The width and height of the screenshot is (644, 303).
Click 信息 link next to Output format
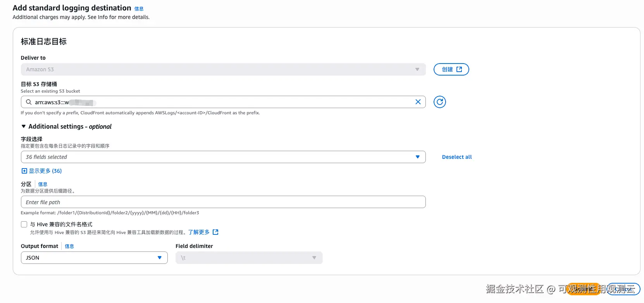(x=69, y=246)
